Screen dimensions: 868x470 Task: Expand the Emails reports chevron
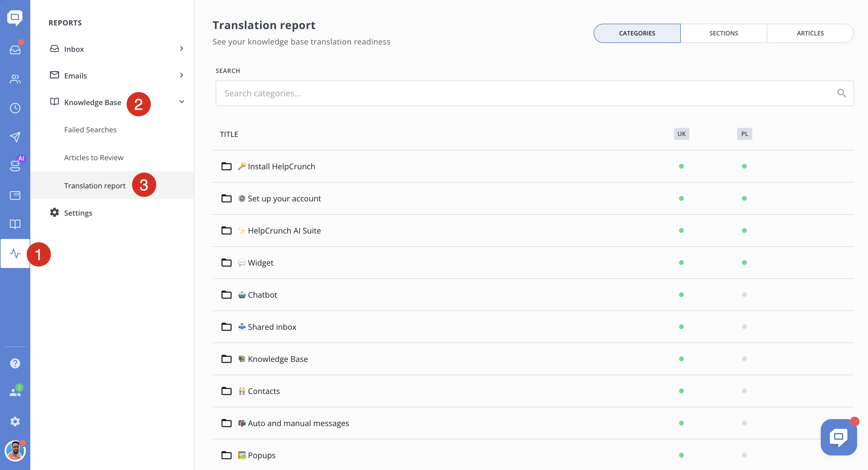coord(181,75)
